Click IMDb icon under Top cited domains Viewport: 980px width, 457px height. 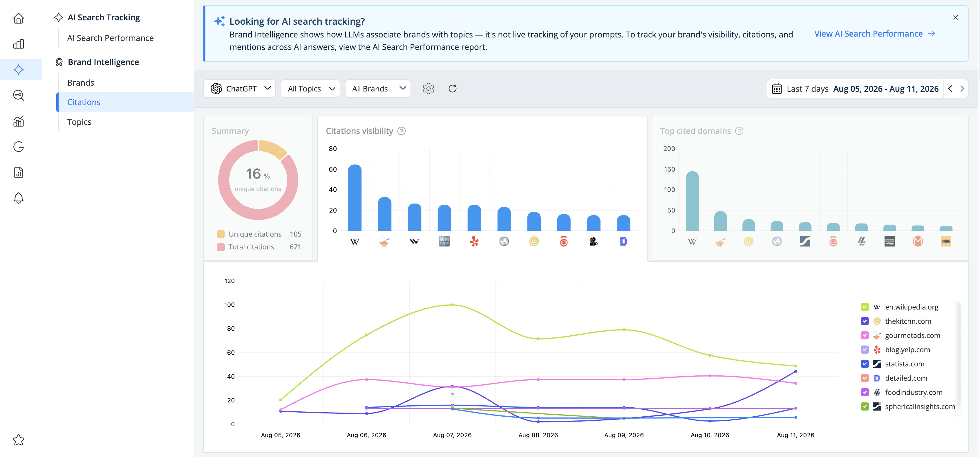(x=946, y=242)
